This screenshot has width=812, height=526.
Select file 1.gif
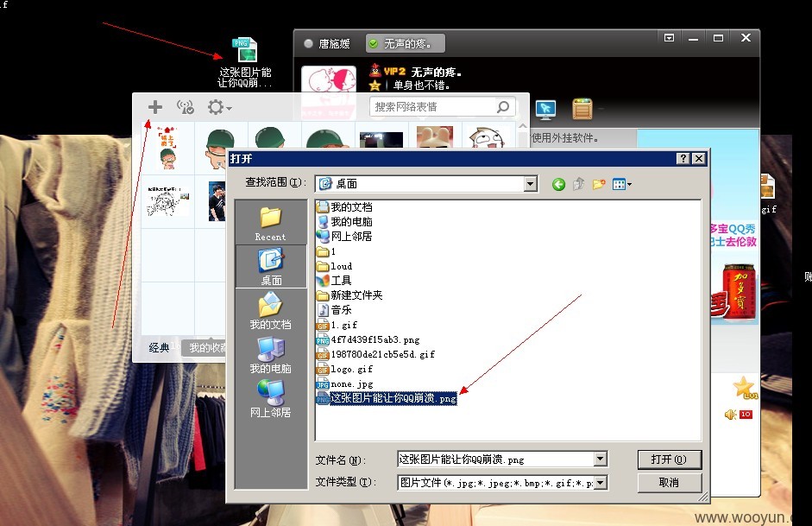[337, 325]
